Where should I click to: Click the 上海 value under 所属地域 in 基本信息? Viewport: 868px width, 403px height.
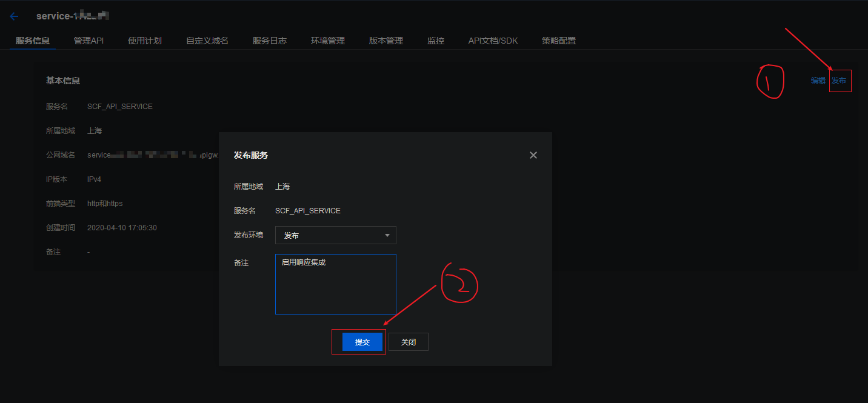95,131
